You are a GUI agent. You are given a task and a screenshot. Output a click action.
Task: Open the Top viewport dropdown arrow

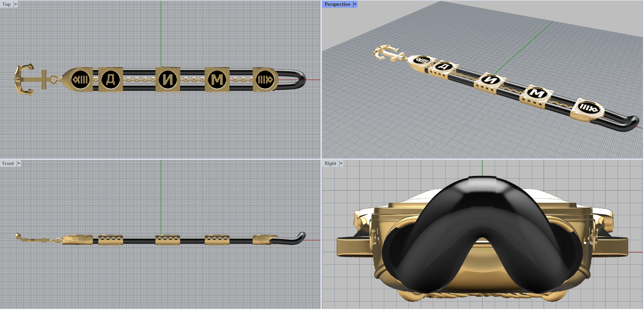coord(16,4)
